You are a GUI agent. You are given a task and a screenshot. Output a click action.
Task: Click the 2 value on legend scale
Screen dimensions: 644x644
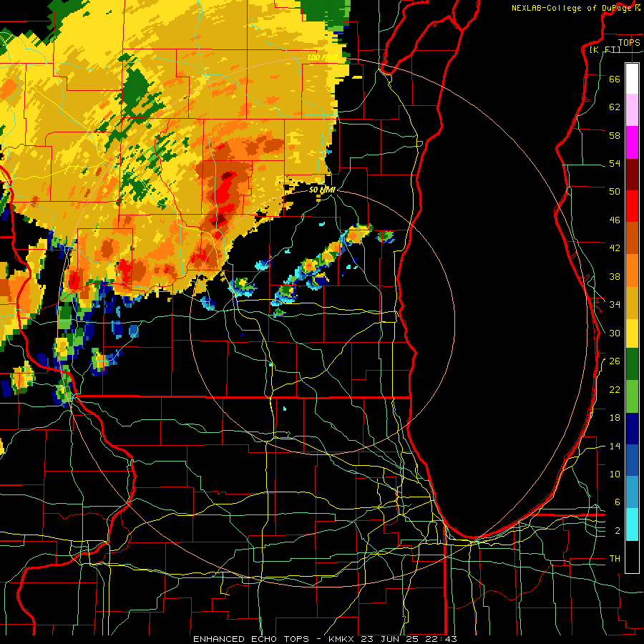click(617, 531)
